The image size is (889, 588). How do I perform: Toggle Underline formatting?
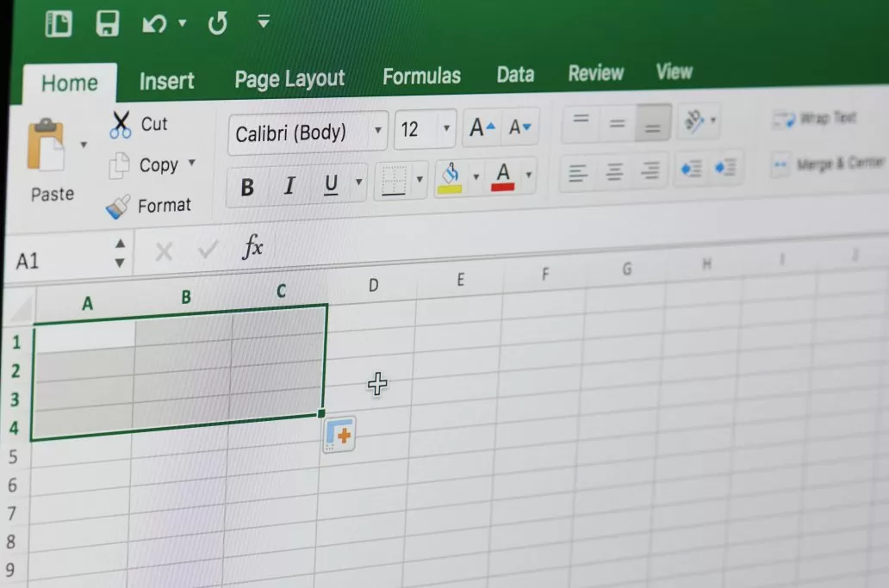click(331, 184)
